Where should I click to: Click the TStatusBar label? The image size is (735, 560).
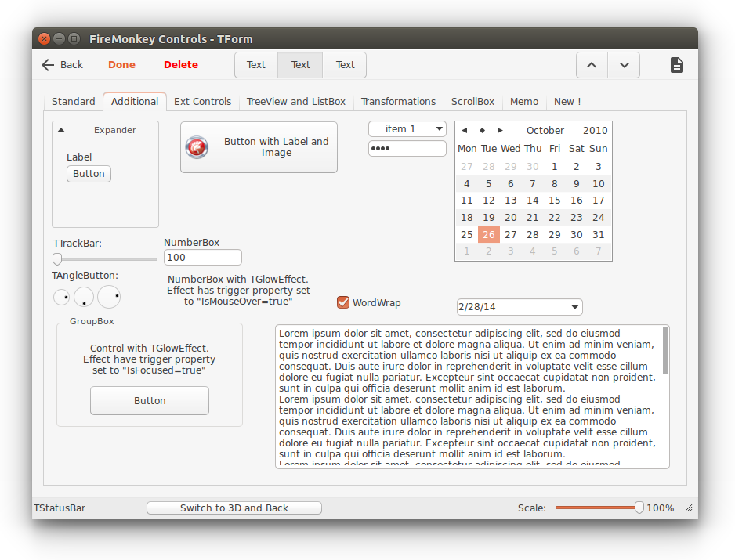[60, 508]
